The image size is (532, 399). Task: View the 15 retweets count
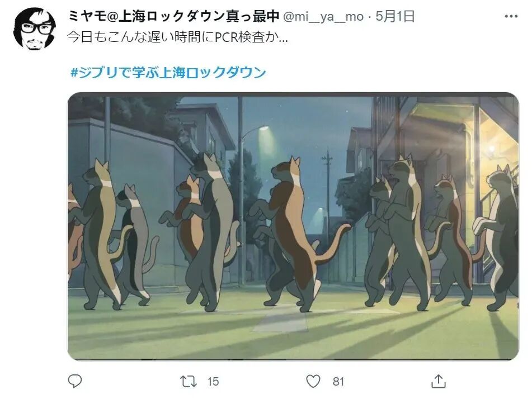[x=213, y=382]
